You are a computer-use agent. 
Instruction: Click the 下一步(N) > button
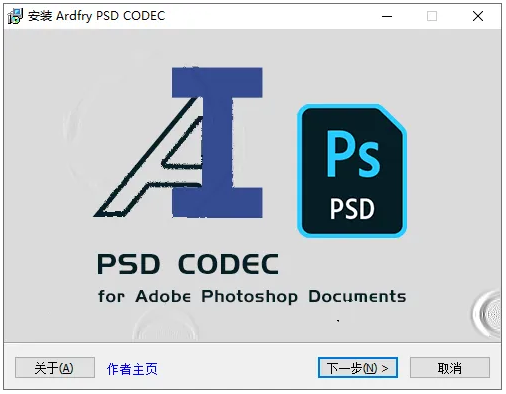pyautogui.click(x=358, y=368)
